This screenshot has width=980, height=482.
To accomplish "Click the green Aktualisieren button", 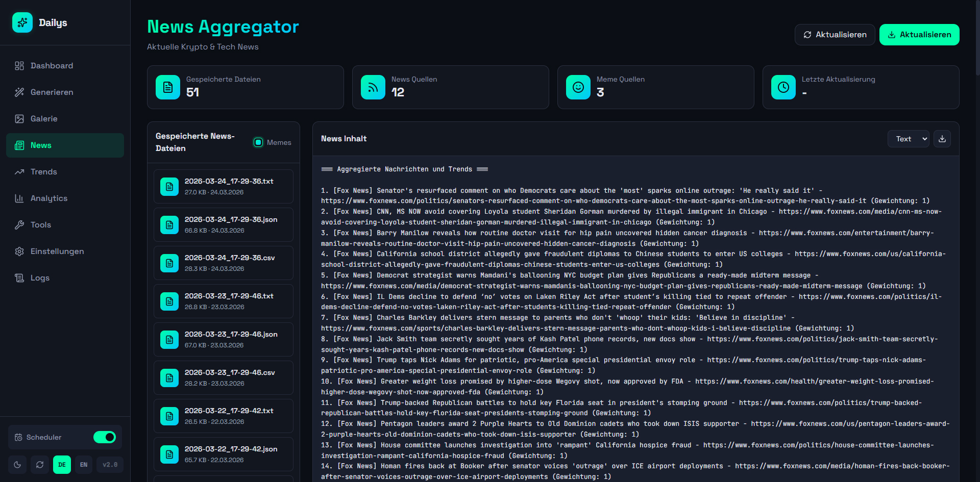I will pos(919,35).
